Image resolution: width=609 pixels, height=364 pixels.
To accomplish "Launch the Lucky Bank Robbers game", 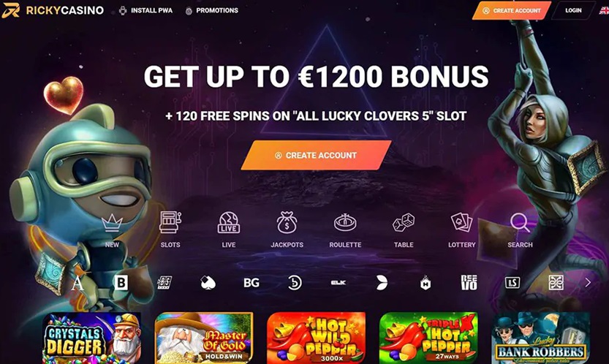I will (x=541, y=338).
